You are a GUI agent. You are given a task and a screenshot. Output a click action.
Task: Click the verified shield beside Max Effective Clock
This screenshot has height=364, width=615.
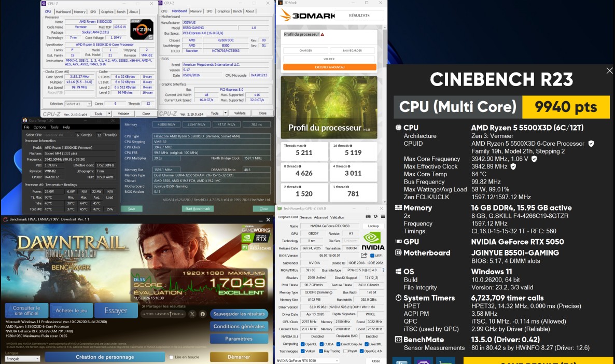point(513,166)
